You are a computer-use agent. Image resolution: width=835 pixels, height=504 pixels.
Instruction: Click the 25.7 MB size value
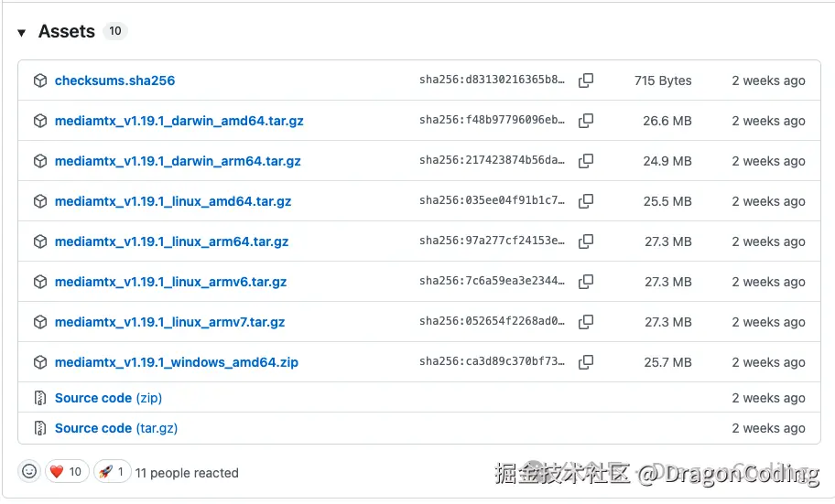[667, 362]
